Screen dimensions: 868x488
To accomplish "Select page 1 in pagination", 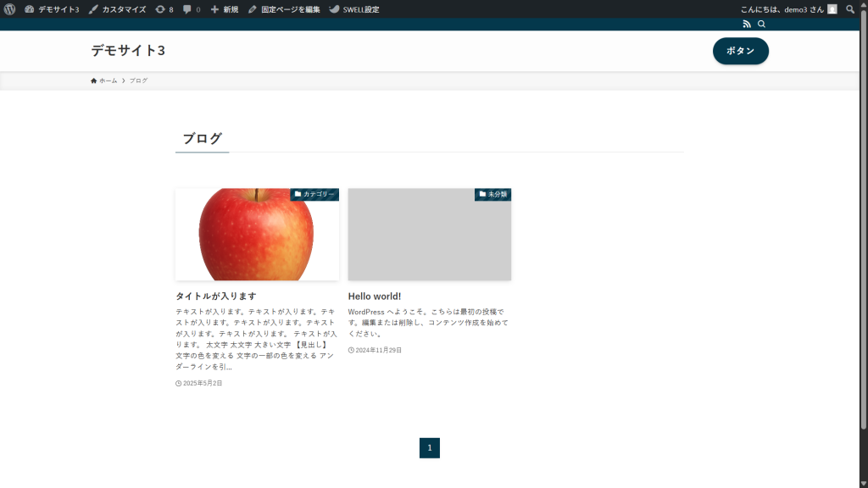I will [429, 447].
